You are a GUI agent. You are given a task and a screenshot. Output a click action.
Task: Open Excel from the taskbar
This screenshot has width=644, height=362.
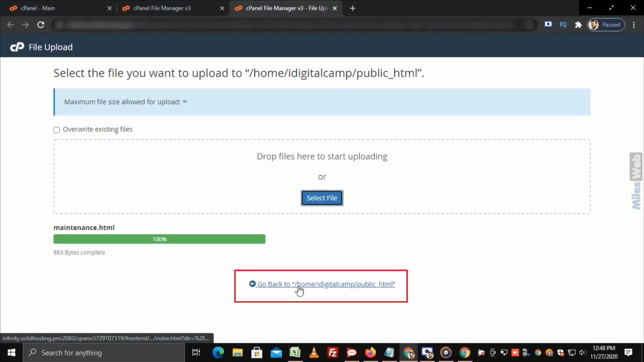[295, 353]
